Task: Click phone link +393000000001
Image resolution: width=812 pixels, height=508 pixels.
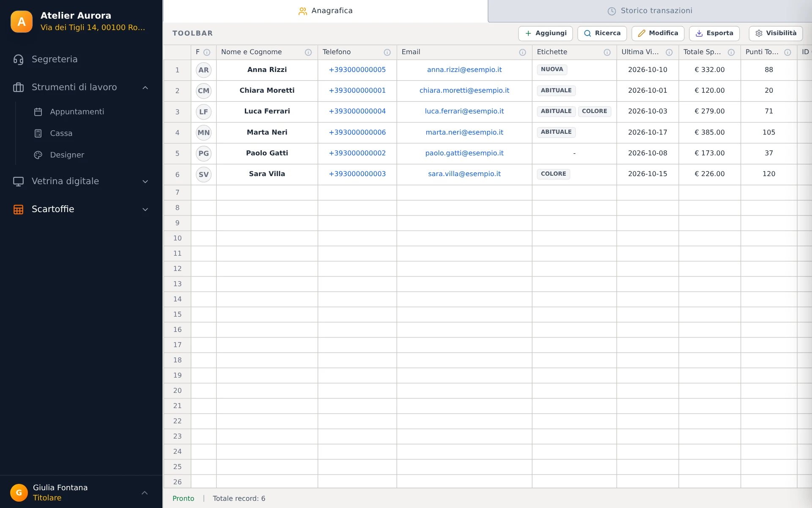Action: tap(357, 91)
